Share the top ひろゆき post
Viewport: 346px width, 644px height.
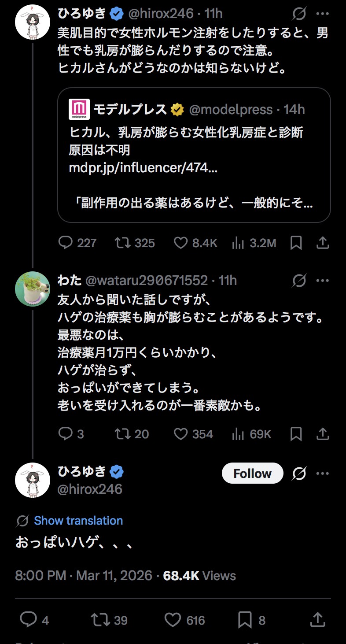point(323,243)
